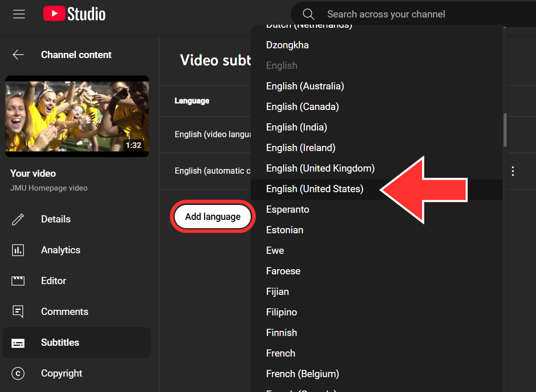Select Dzongkha from the dropdown
The width and height of the screenshot is (536, 392).
(287, 45)
